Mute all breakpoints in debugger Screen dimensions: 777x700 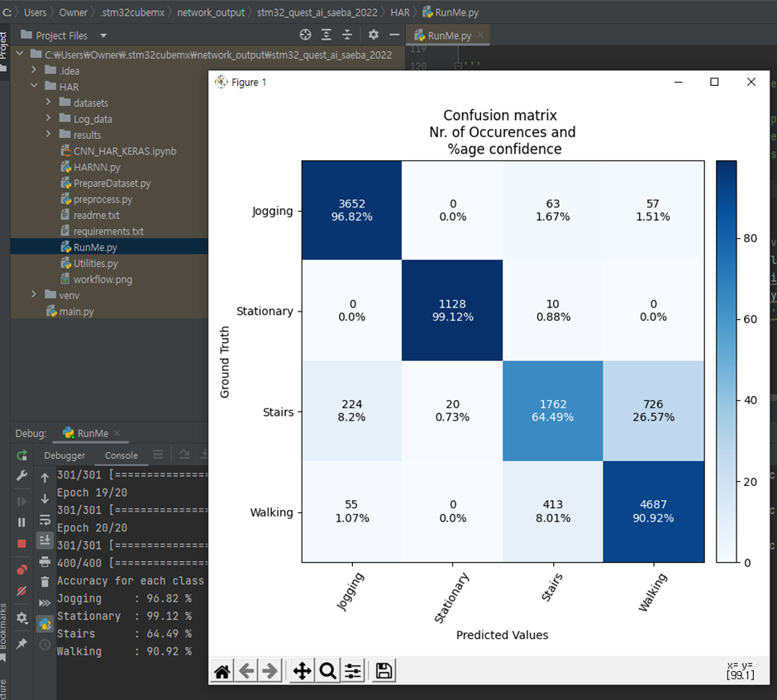(21, 590)
